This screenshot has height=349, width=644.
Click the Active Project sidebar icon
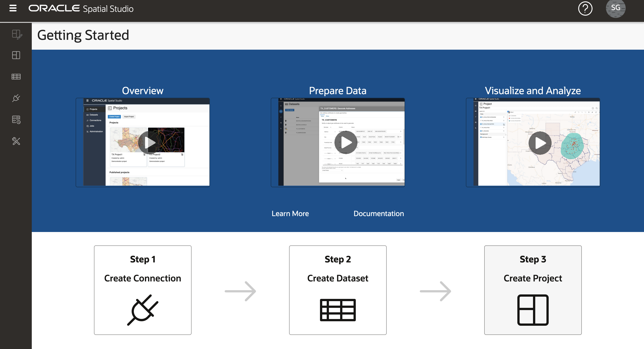pyautogui.click(x=17, y=34)
